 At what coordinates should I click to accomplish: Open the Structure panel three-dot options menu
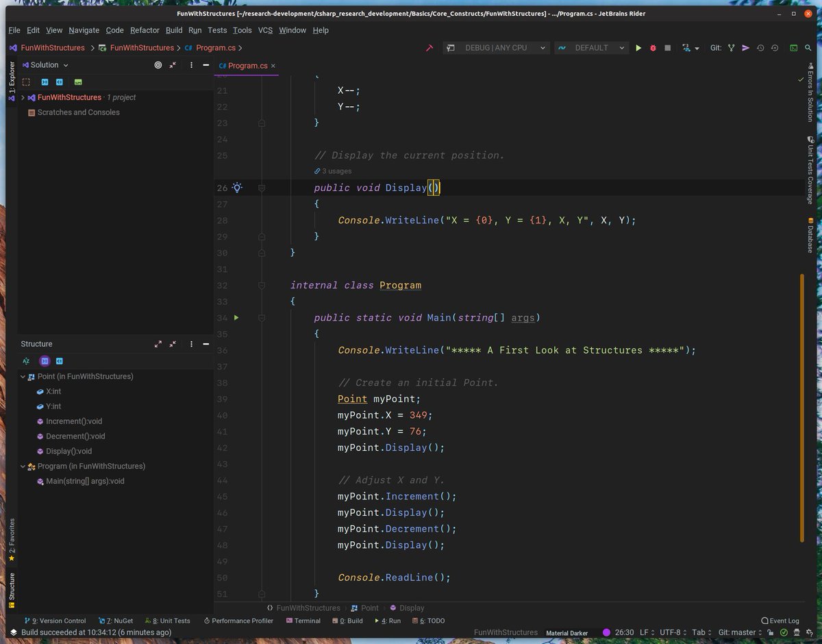[x=191, y=344]
